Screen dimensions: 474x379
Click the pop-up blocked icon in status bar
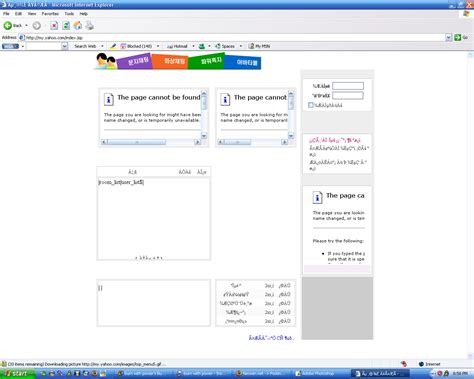(404, 364)
